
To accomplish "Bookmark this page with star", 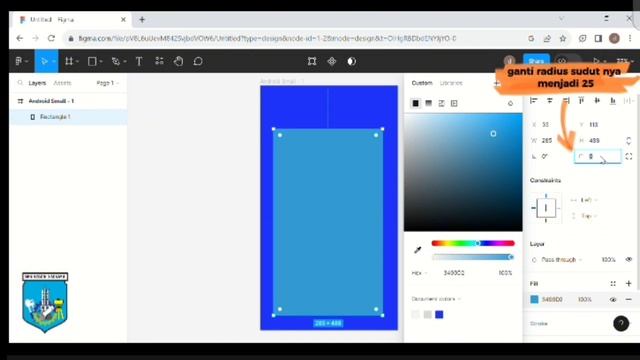I will [x=563, y=38].
